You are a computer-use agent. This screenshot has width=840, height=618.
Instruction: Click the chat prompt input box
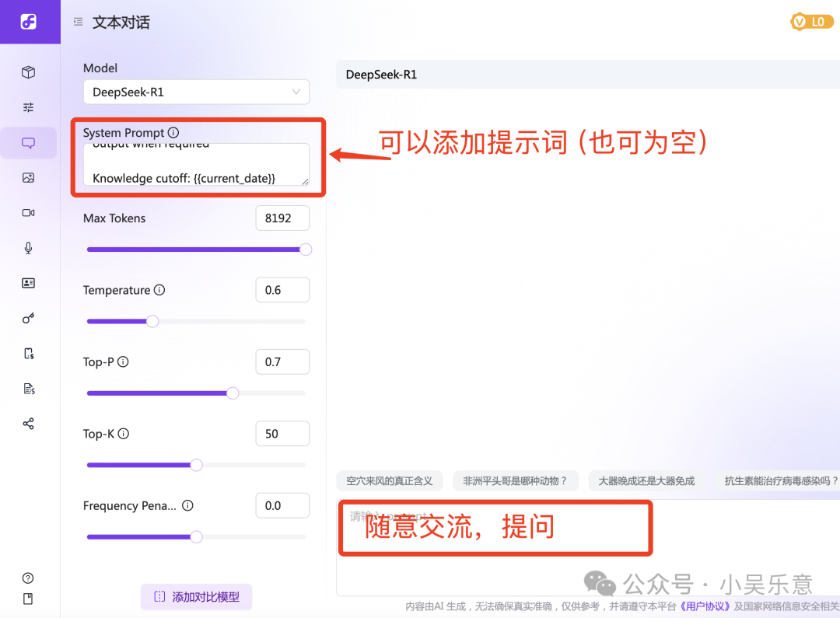click(588, 547)
